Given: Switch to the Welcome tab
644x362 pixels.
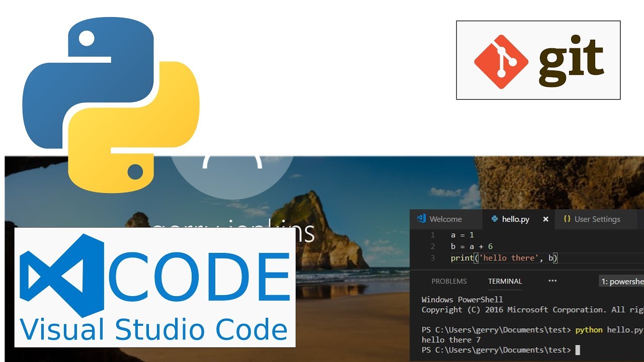Looking at the screenshot, I should [446, 219].
